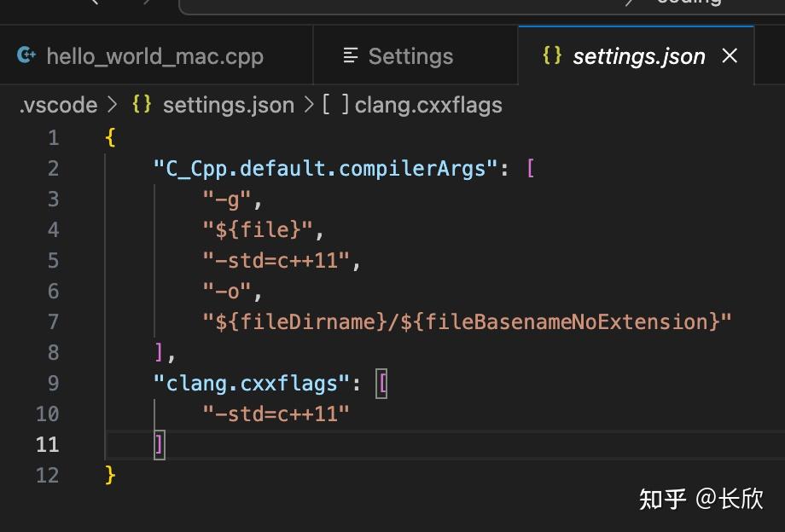The height and width of the screenshot is (532, 785).
Task: Click line number 9 in the gutter
Action: [53, 383]
